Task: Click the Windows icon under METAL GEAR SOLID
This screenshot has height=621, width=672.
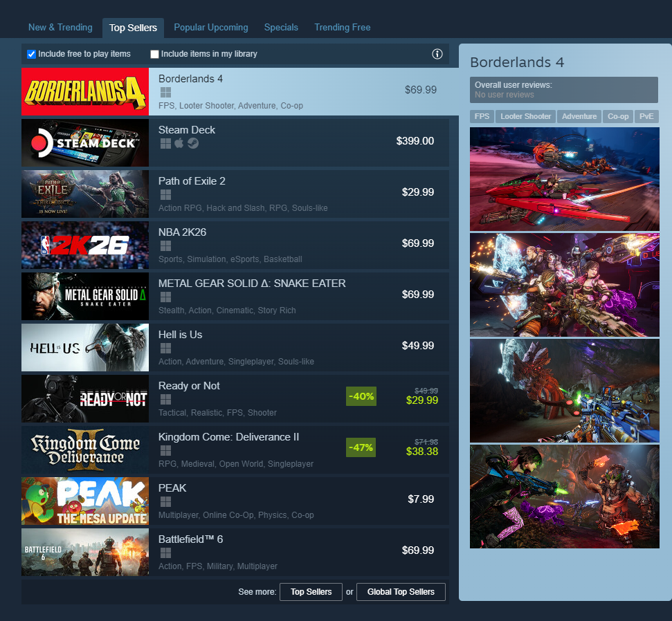Action: coord(165,297)
